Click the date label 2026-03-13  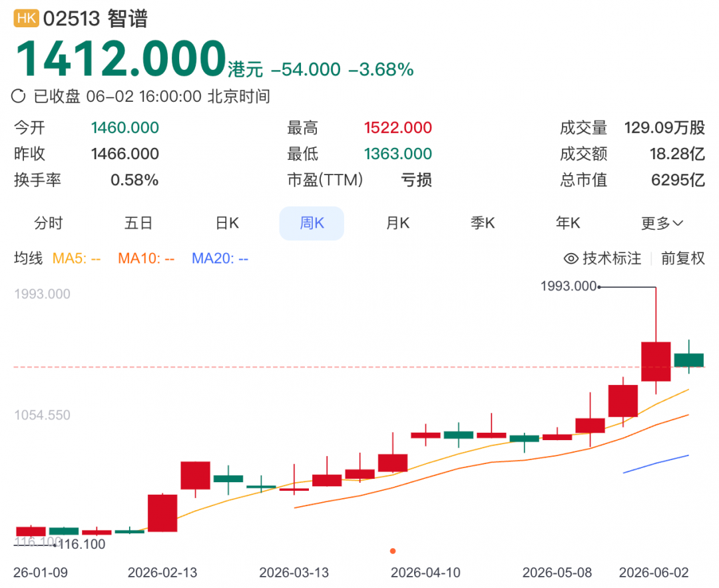point(294,573)
